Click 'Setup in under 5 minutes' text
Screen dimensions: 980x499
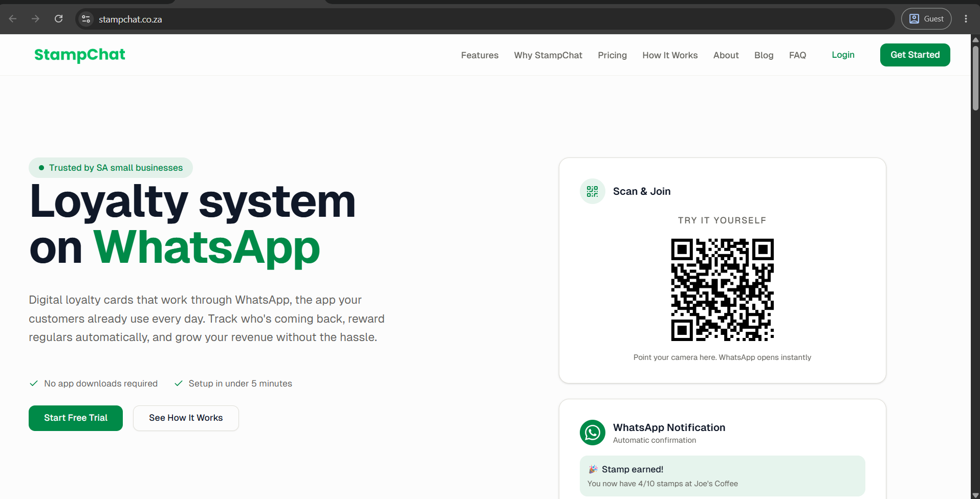[240, 383]
